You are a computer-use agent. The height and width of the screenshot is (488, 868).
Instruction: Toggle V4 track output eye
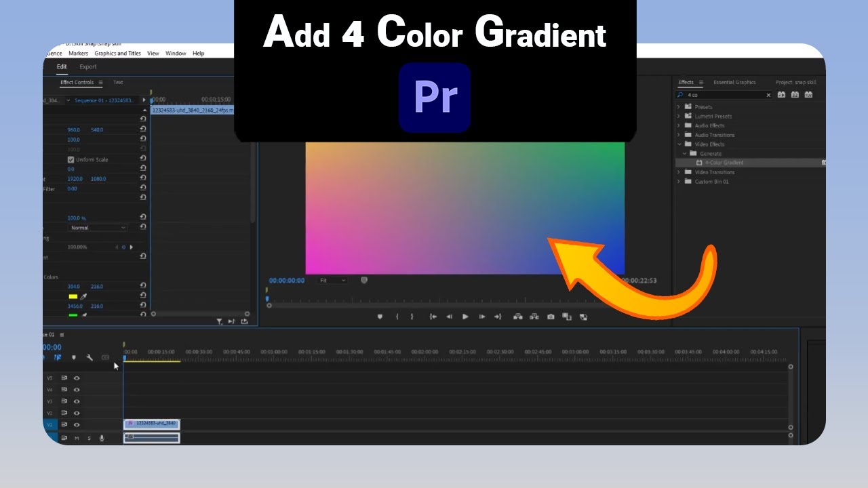click(x=77, y=390)
